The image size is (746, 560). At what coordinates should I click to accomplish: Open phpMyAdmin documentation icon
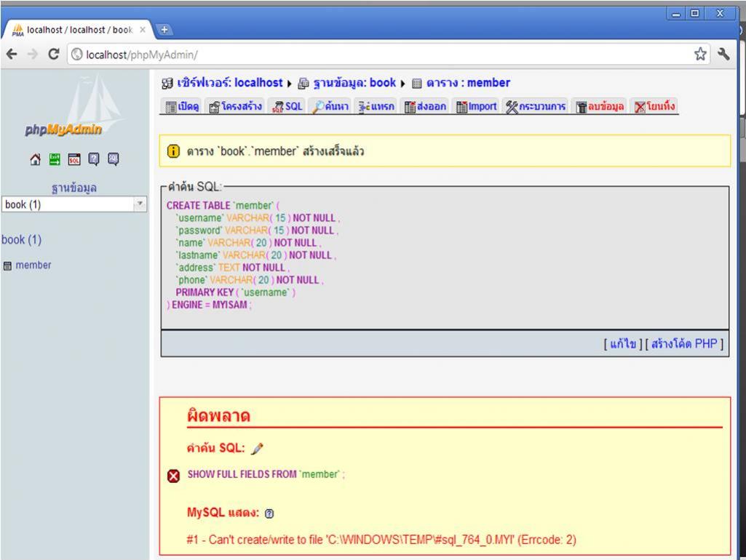[x=94, y=159]
